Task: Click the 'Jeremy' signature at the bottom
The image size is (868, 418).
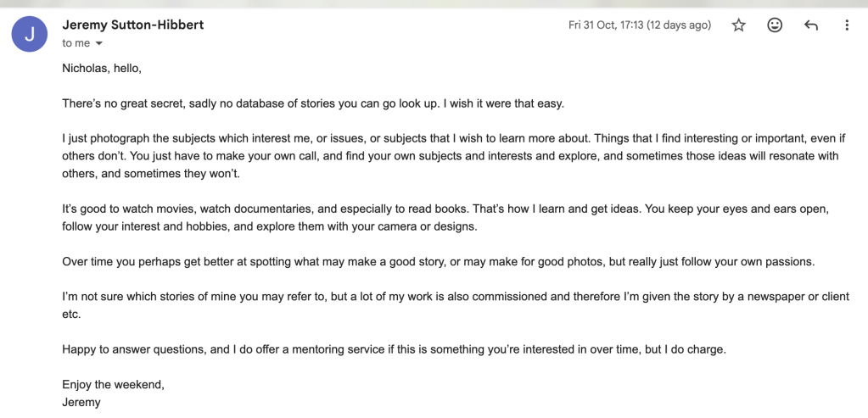Action: pyautogui.click(x=81, y=402)
